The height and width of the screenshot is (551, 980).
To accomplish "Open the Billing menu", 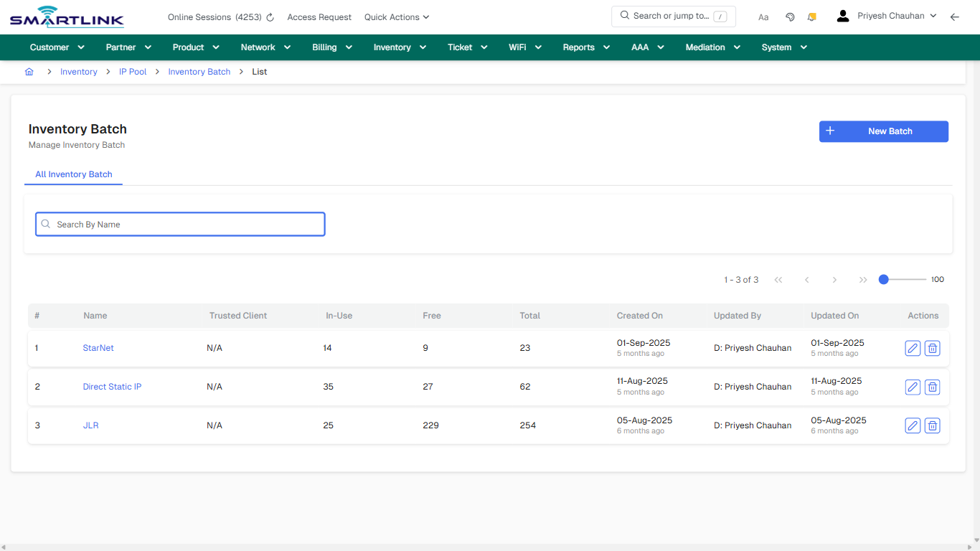I will (x=331, y=47).
